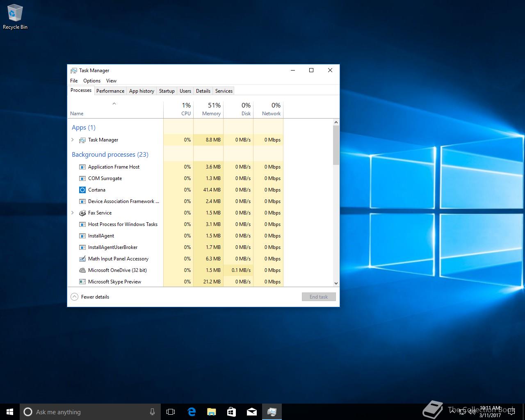Click the Task Manager taskbar button

click(x=272, y=412)
